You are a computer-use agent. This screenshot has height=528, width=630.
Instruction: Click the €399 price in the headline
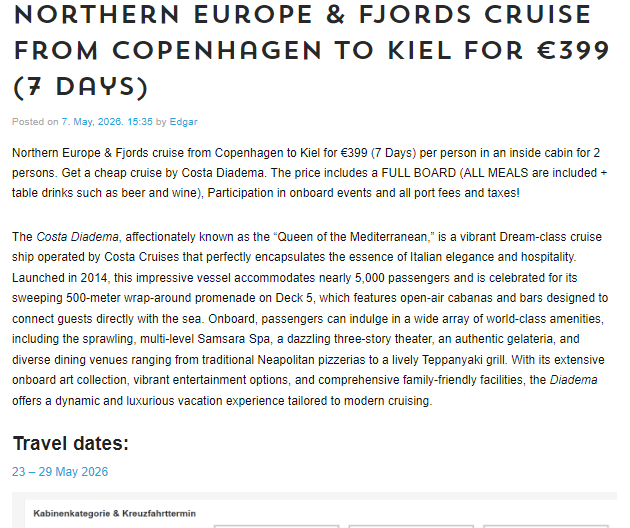click(574, 51)
